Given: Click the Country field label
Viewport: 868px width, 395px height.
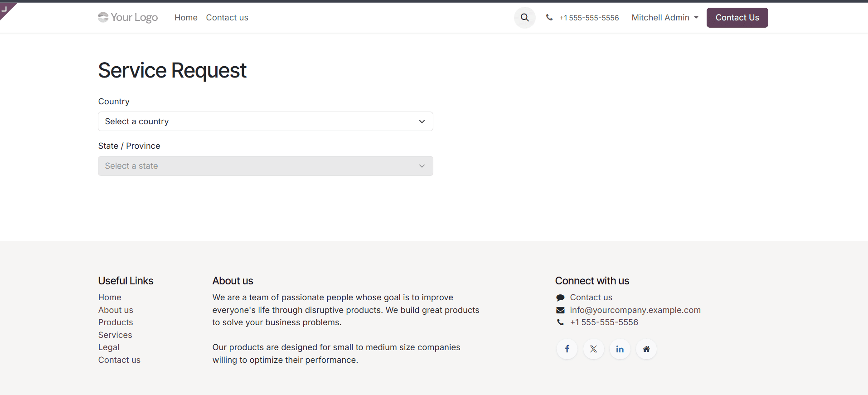Looking at the screenshot, I should [x=114, y=102].
